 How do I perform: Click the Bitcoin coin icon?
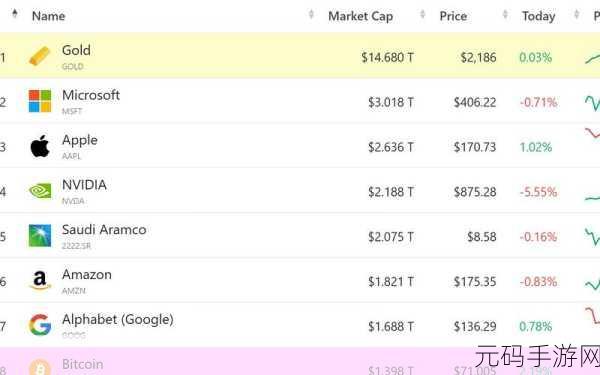point(40,367)
